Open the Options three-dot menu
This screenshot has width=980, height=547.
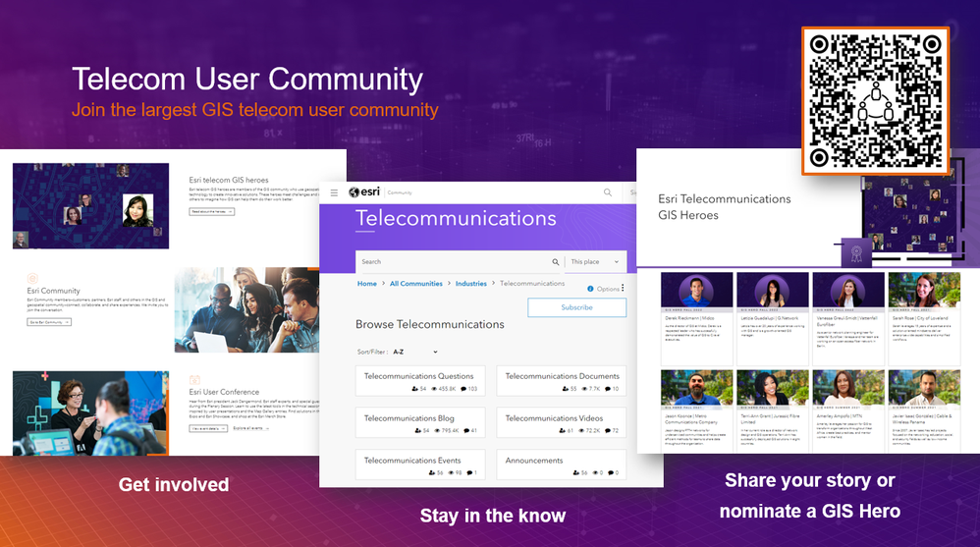pyautogui.click(x=623, y=288)
